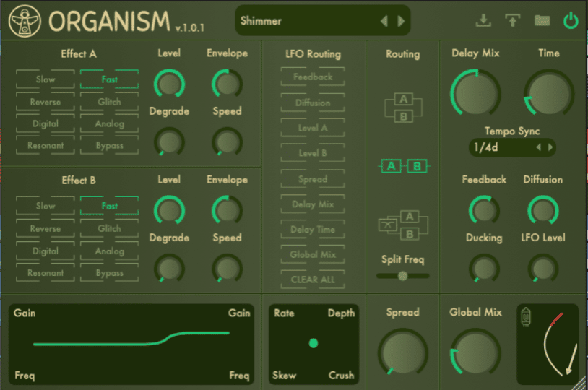Go to next preset with right arrow

(x=401, y=21)
